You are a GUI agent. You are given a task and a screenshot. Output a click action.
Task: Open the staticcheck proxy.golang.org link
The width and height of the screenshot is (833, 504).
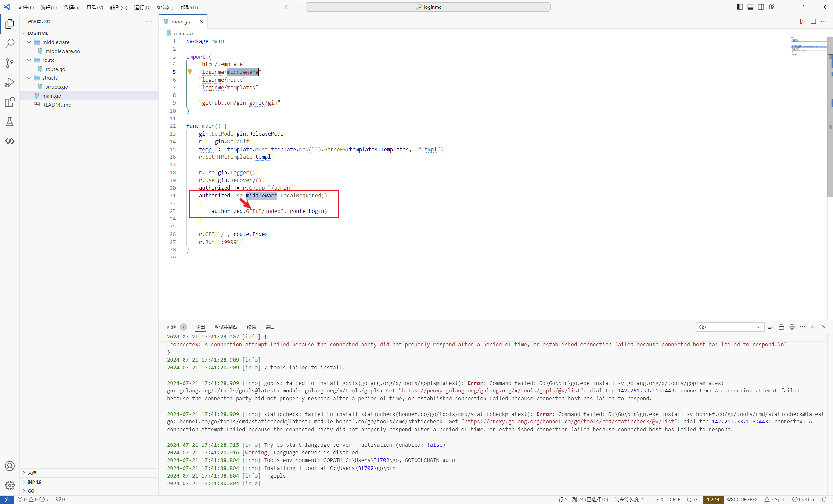569,421
